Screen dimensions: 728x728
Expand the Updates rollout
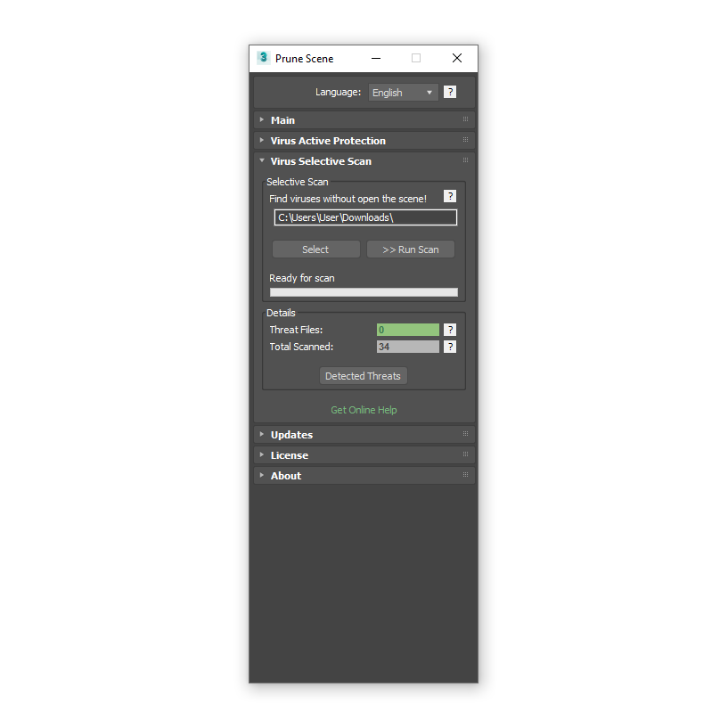[x=364, y=435]
